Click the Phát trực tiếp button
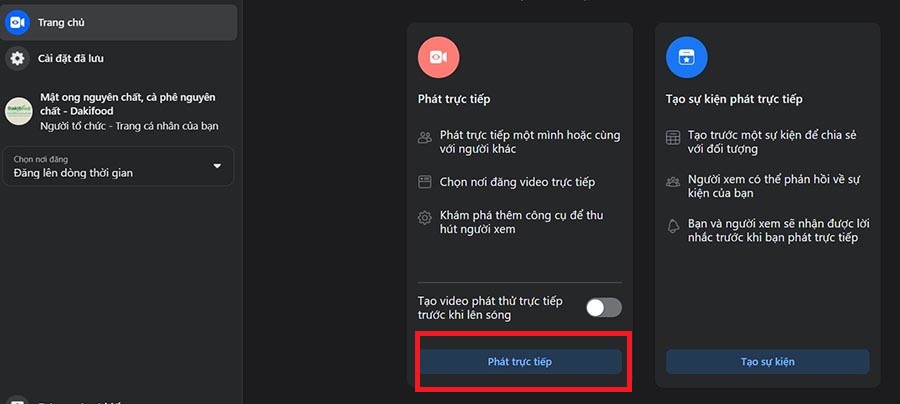900x404 pixels. 520,362
